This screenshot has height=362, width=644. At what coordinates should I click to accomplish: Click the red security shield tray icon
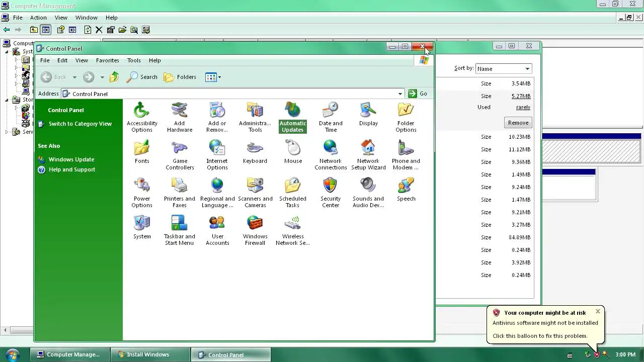point(597,354)
